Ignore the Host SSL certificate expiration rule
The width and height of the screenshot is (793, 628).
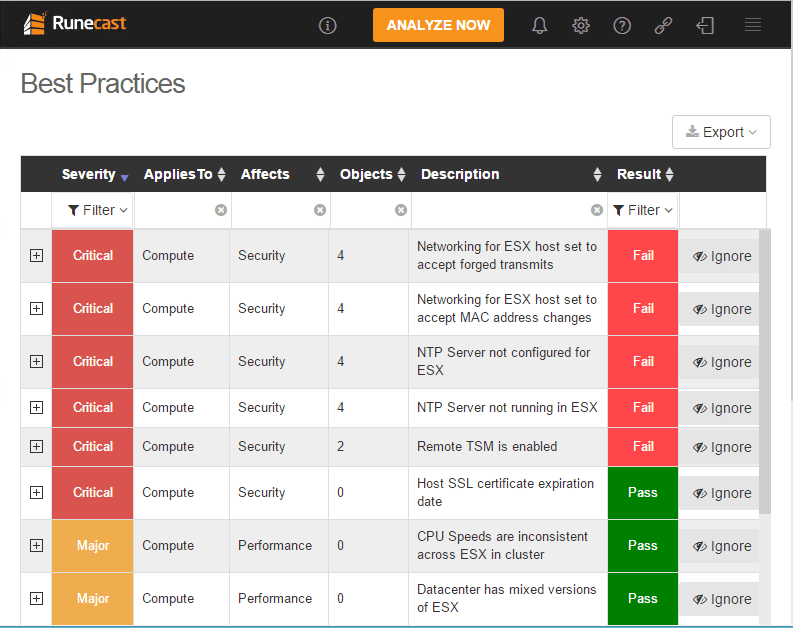click(x=721, y=493)
